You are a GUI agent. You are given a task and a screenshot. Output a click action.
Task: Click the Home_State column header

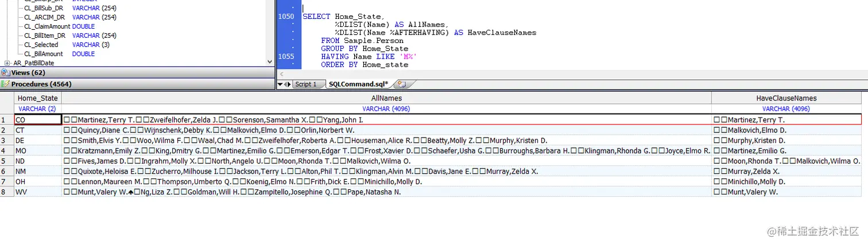pyautogui.click(x=37, y=98)
